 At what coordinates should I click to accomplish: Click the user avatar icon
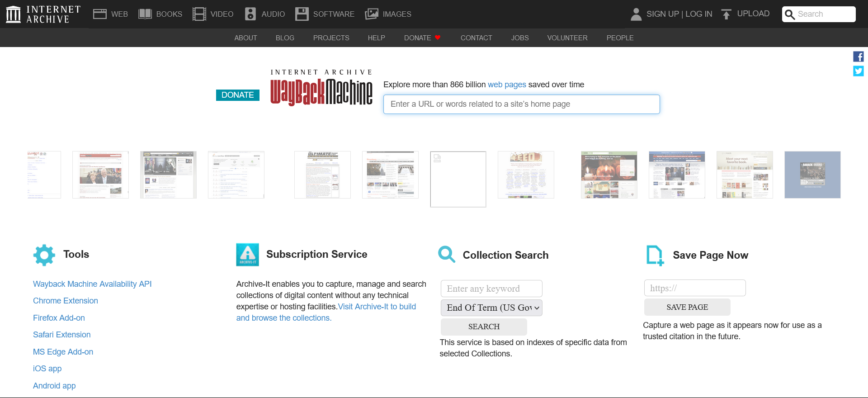point(636,14)
